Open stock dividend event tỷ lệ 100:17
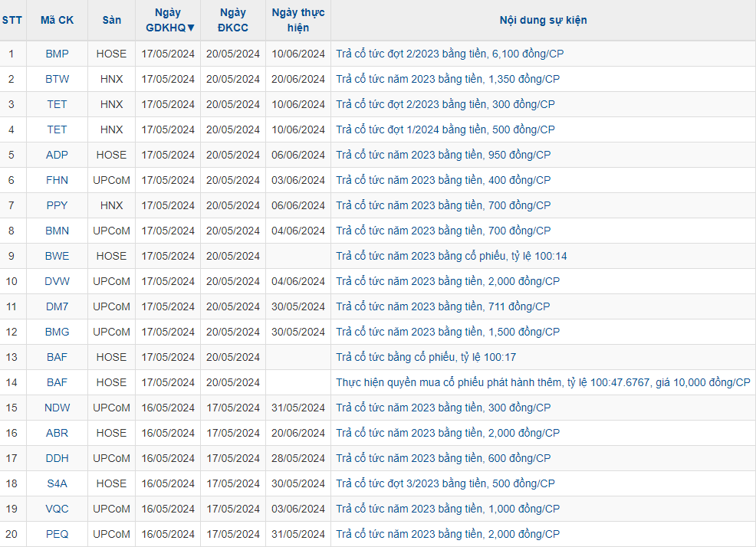The width and height of the screenshot is (756, 547). (426, 358)
